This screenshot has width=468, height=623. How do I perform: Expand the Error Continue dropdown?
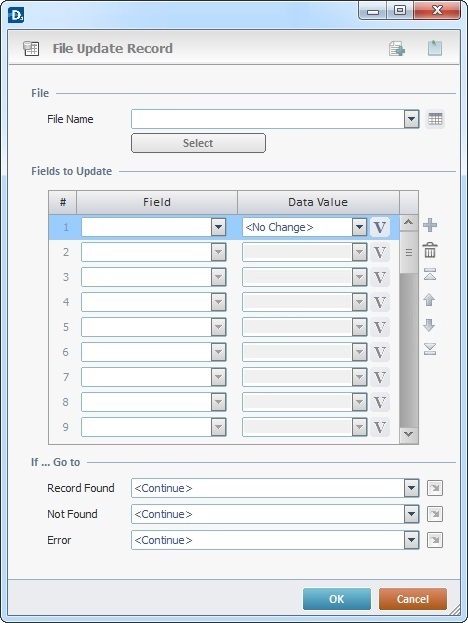pos(412,540)
